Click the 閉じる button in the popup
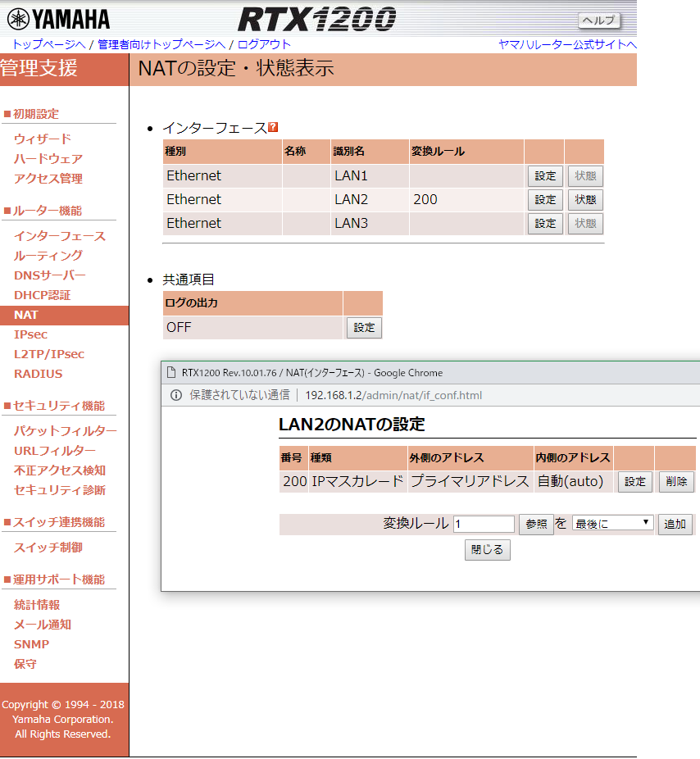 pyautogui.click(x=488, y=550)
